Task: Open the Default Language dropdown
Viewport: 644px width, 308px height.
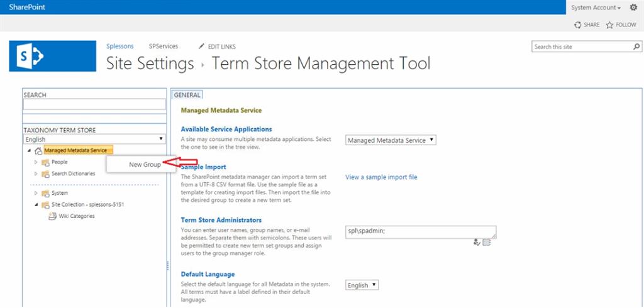Action: point(362,285)
